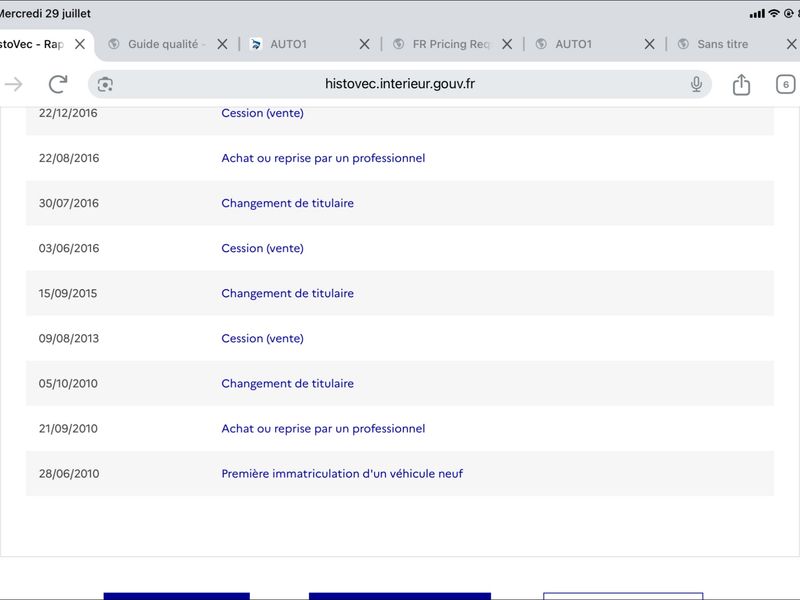Select the date 09/08/2013
The height and width of the screenshot is (600, 800).
tap(69, 338)
